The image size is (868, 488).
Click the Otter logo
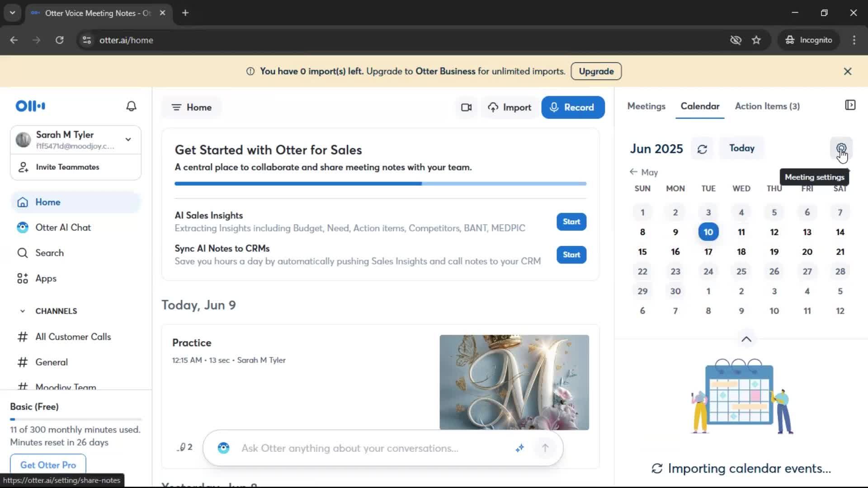[30, 106]
